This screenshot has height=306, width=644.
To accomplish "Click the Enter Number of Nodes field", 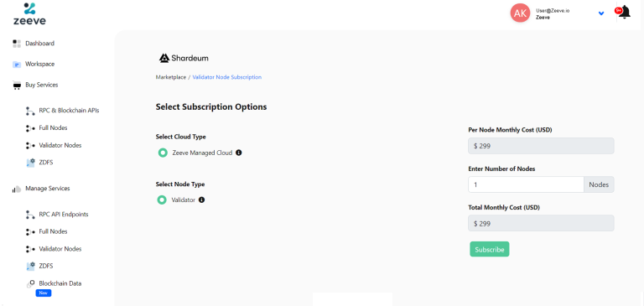I will click(x=526, y=184).
